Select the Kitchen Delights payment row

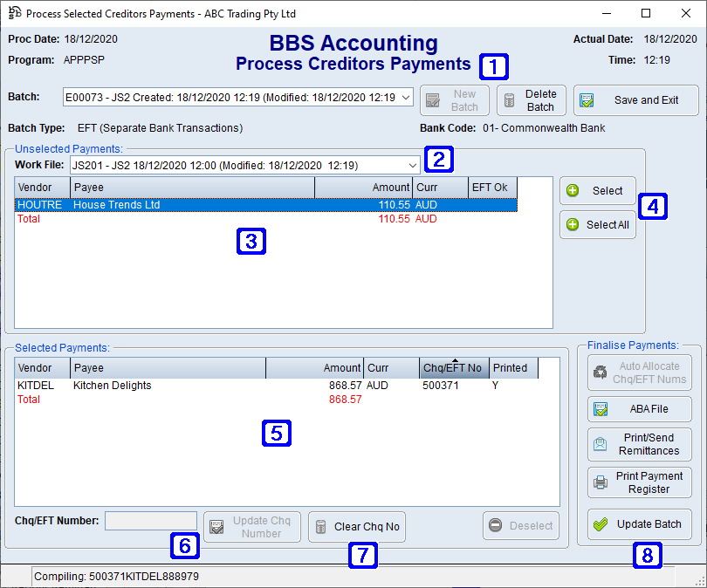tap(175, 385)
